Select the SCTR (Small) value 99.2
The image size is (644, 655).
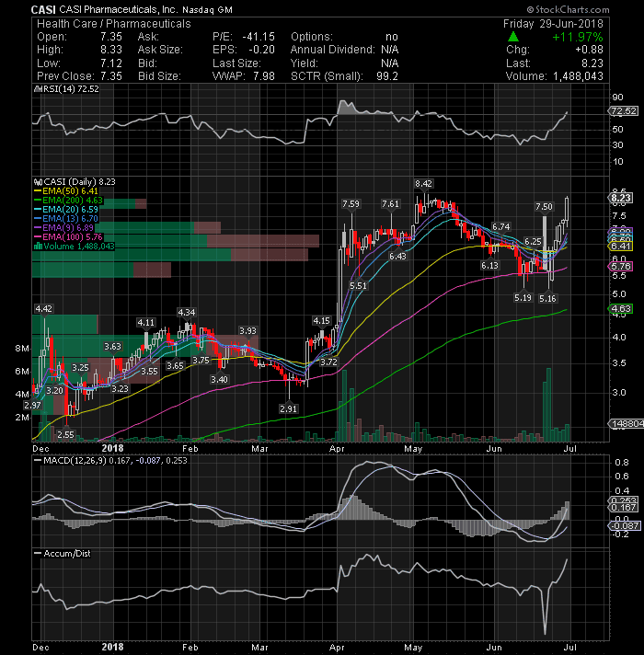[387, 76]
